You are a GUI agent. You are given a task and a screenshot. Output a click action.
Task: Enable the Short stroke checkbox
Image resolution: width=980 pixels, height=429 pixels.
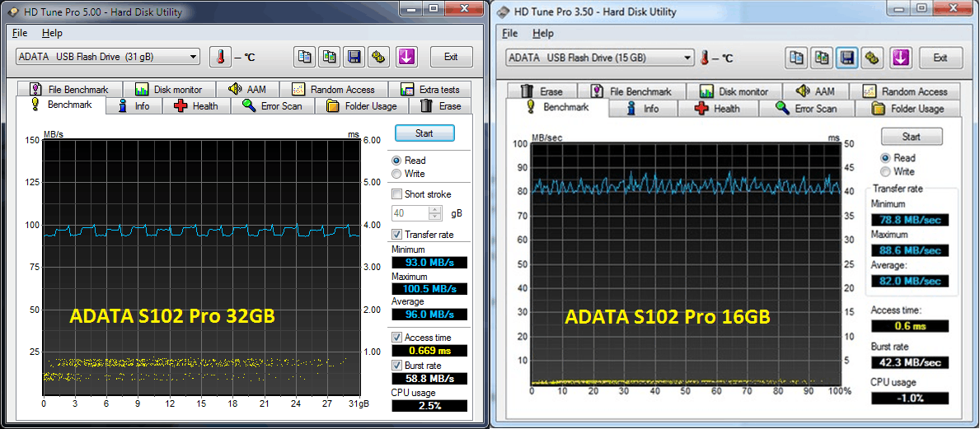point(397,194)
